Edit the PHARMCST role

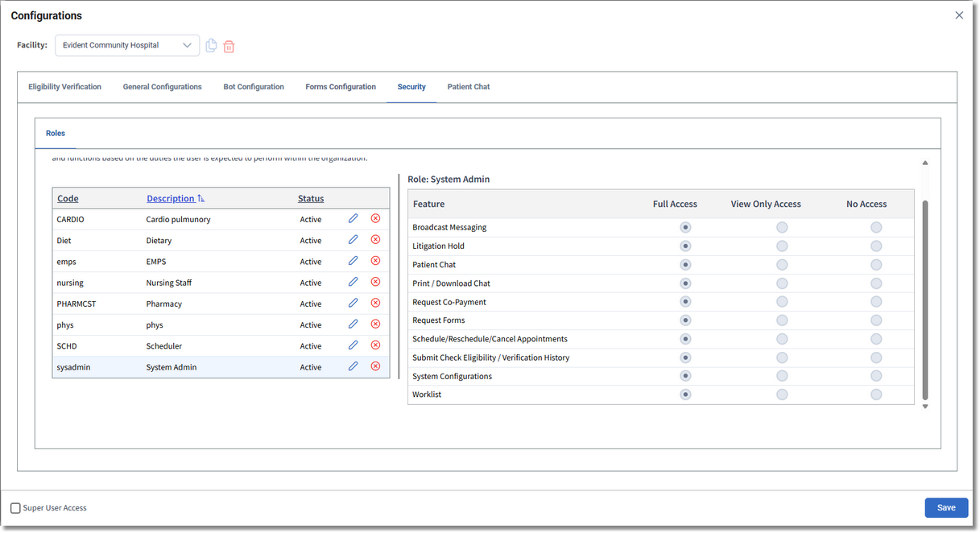point(353,303)
